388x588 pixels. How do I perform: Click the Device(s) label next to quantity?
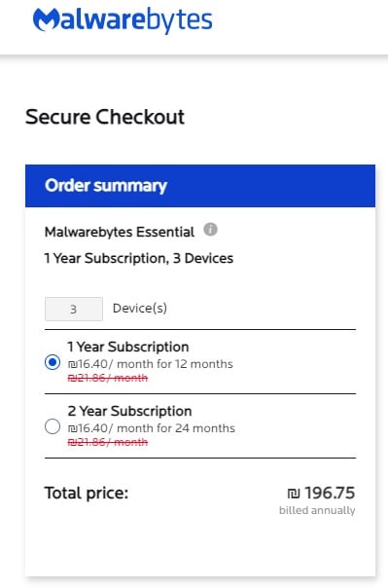point(140,309)
